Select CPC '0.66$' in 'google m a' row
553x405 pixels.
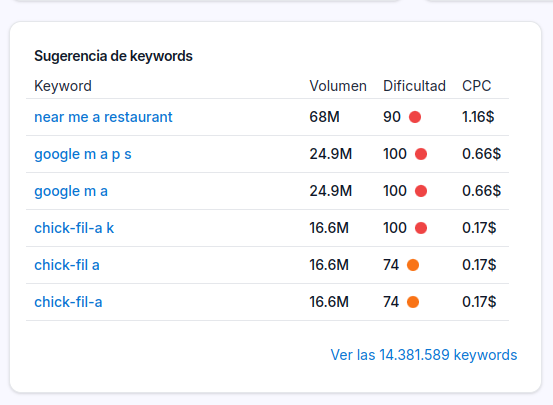[x=481, y=191]
